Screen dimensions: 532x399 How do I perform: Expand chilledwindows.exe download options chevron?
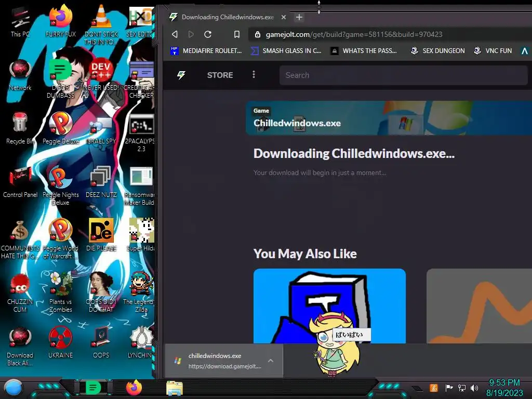click(271, 361)
